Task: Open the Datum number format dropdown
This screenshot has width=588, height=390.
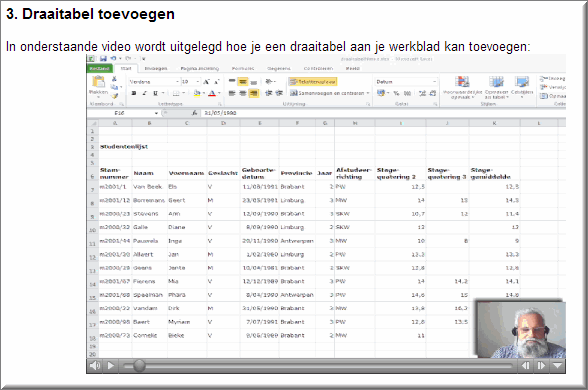Action: click(x=435, y=82)
